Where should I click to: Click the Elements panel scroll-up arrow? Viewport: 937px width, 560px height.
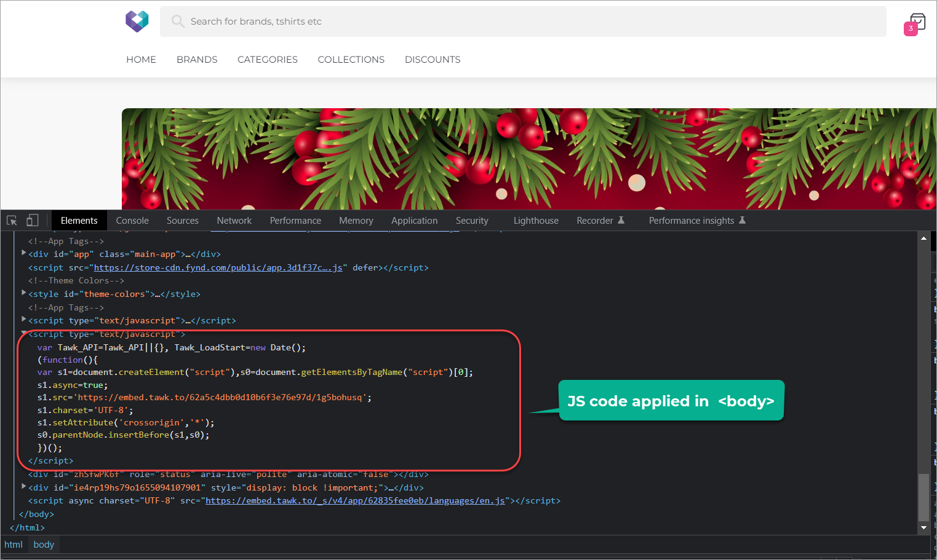923,238
